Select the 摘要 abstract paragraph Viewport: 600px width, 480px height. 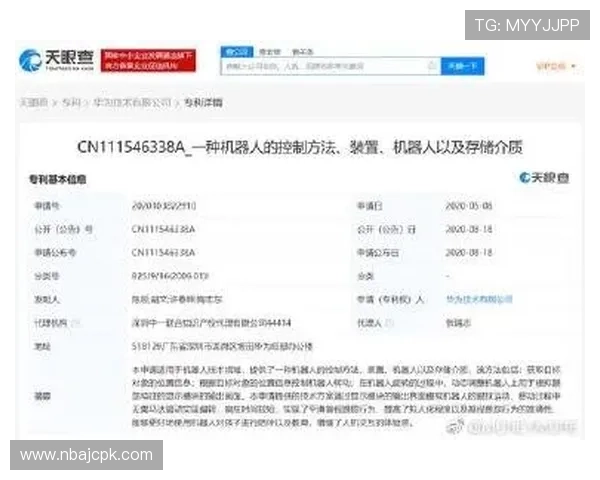coord(346,396)
